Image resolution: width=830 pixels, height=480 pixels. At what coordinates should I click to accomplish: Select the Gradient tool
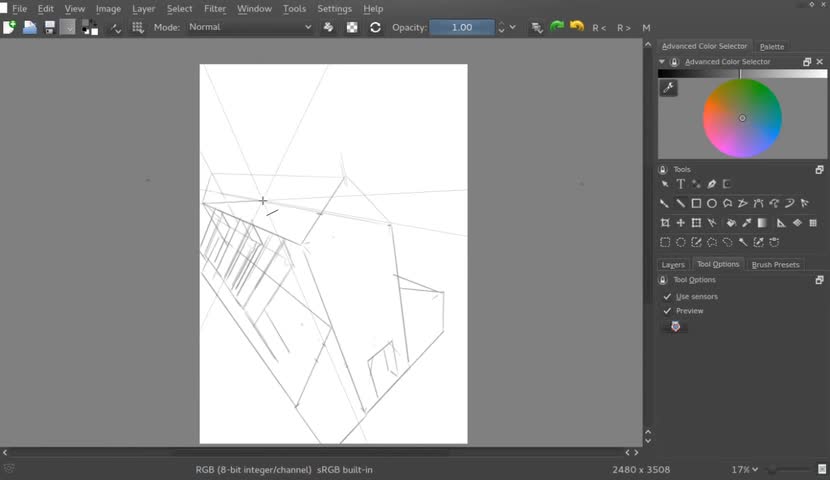762,223
